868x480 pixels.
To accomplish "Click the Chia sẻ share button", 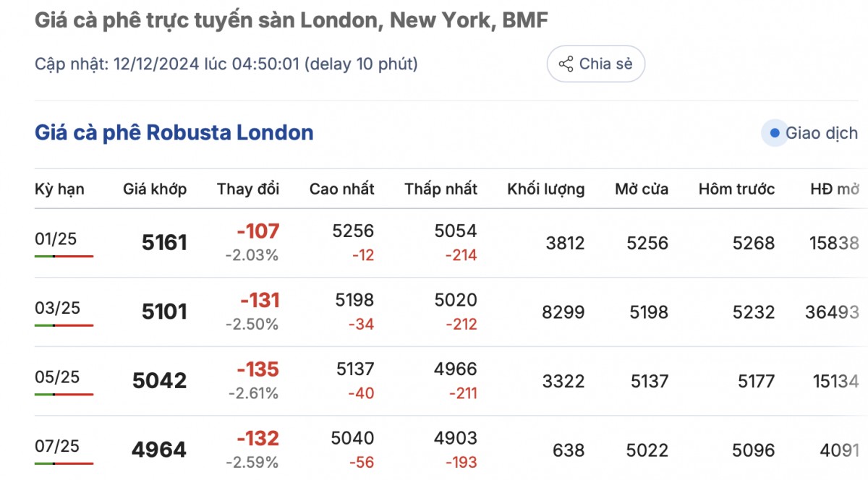I will (595, 64).
